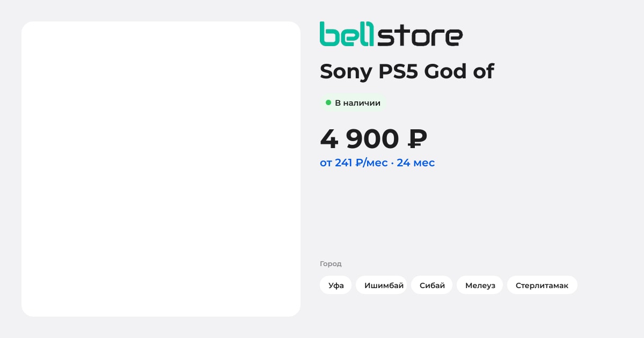Click the ruble symbol in the monthly payment
644x338 pixels.
click(x=359, y=163)
